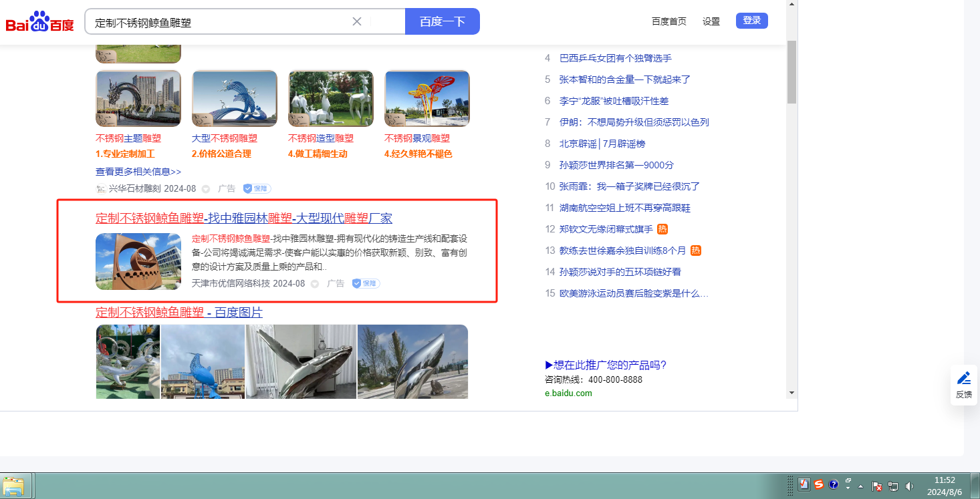
Task: Click the Sogou input method tray icon
Action: click(x=819, y=485)
